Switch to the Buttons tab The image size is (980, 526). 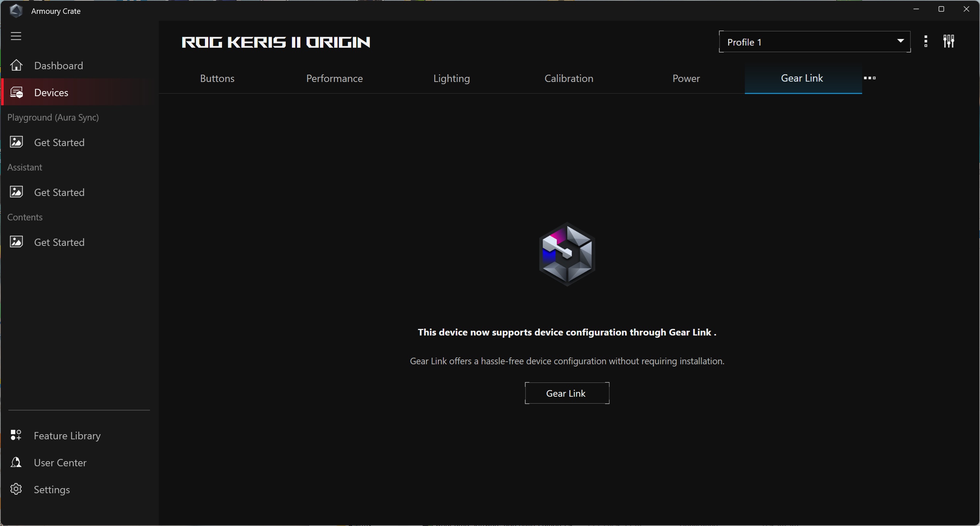tap(217, 78)
